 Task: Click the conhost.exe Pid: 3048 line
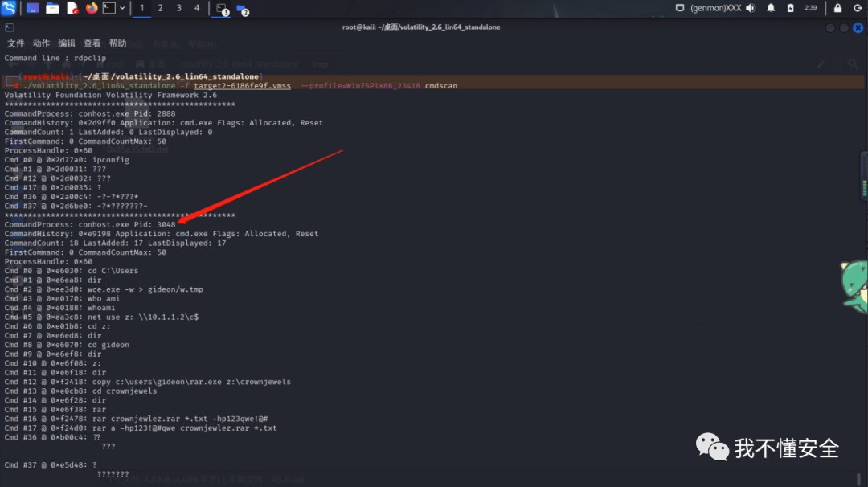pos(90,224)
